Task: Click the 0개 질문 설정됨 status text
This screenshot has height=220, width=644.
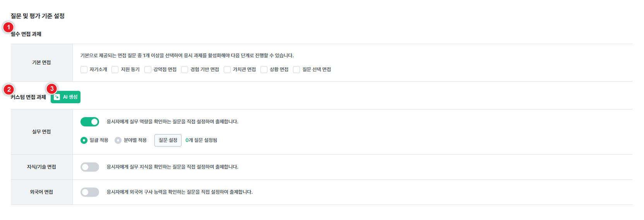Action: 201,140
